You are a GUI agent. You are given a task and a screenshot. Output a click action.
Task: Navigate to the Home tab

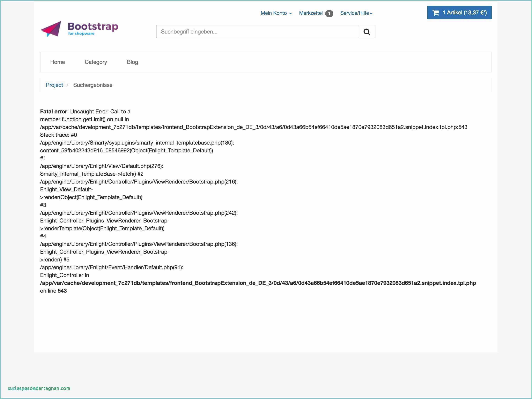pos(57,62)
